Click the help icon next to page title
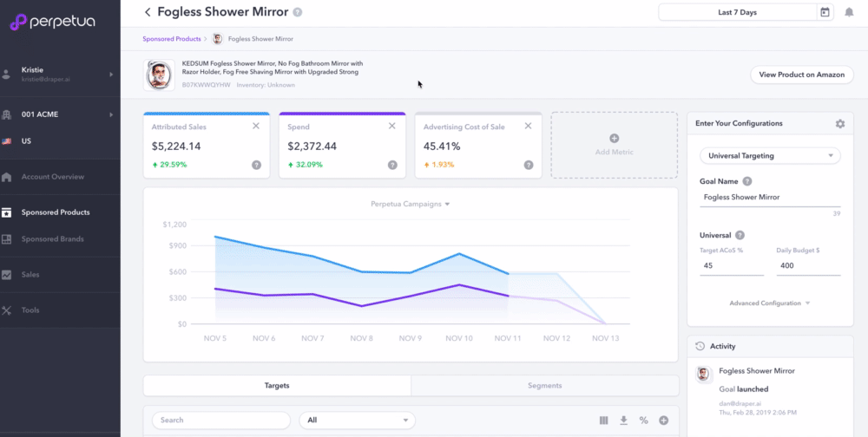868x437 pixels. (x=298, y=12)
